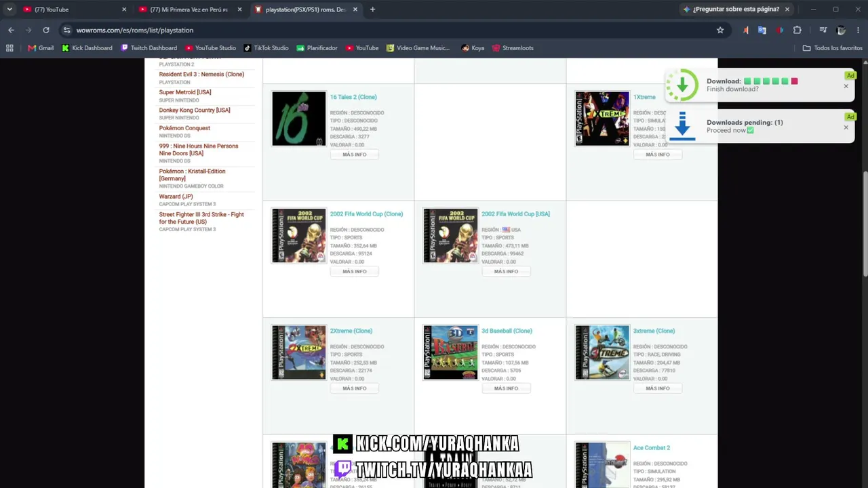This screenshot has width=868, height=488.
Task: Expand the tab search dropdown
Action: pos(9,9)
